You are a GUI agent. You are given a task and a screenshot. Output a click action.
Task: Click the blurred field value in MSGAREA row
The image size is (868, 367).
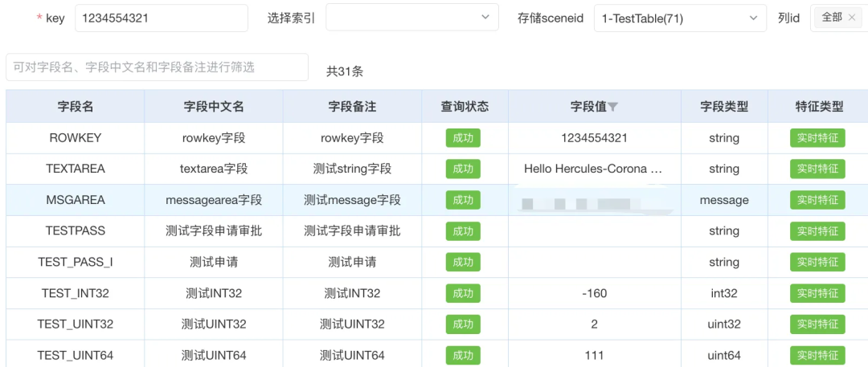click(x=594, y=202)
